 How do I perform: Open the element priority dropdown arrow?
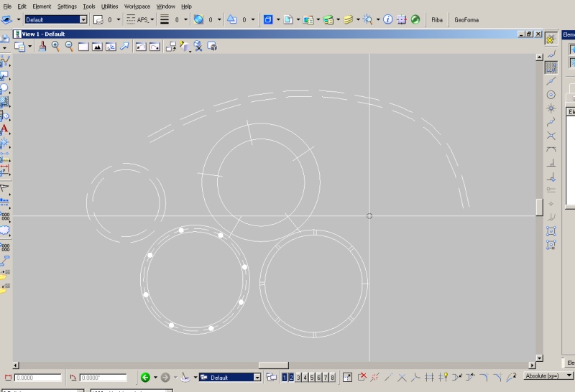[253, 19]
